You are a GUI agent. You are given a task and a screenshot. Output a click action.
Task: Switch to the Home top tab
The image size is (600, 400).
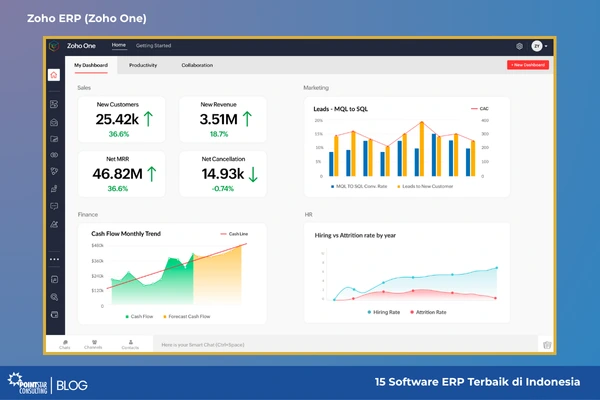(119, 45)
